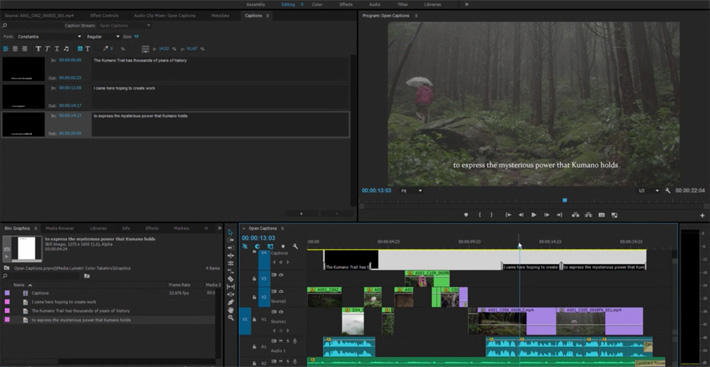Click the Mark In bracket button

pyautogui.click(x=480, y=215)
